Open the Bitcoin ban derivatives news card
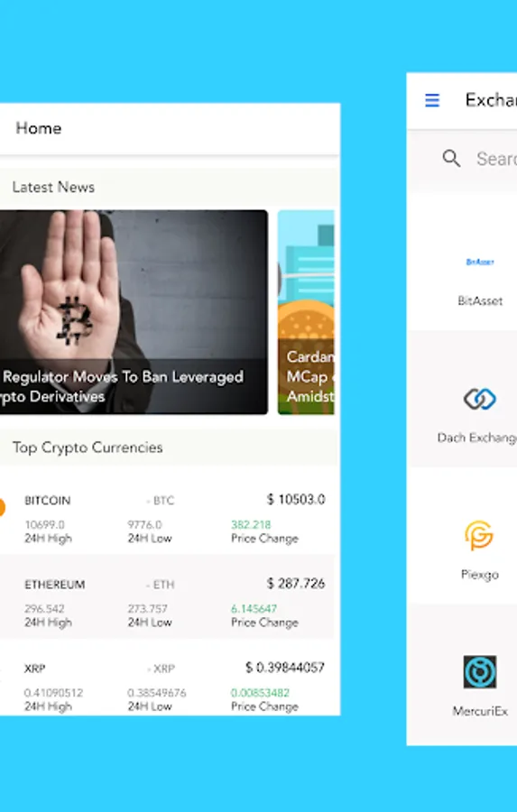The height and width of the screenshot is (812, 517). tap(134, 312)
